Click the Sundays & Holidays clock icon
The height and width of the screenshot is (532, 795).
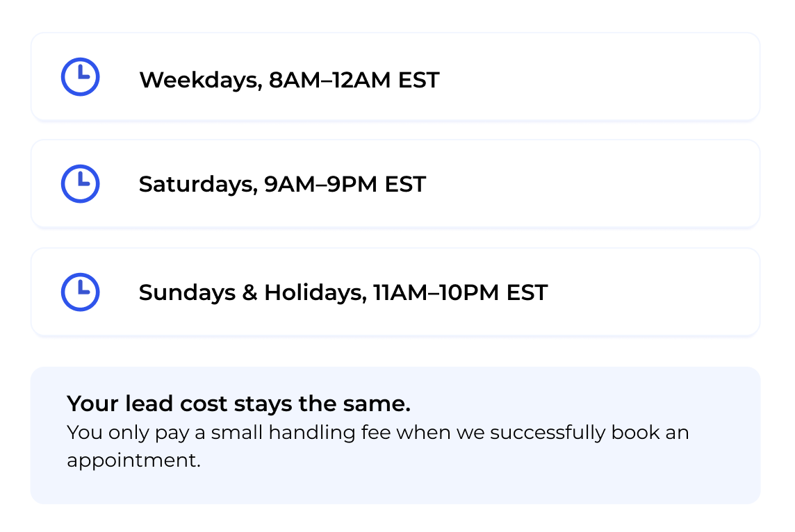pyautogui.click(x=81, y=292)
